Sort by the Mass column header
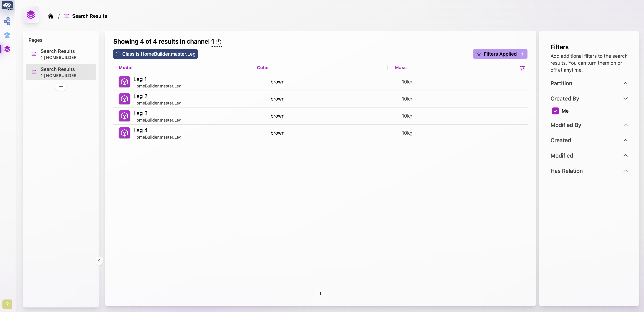This screenshot has width=644, height=312. 401,67
